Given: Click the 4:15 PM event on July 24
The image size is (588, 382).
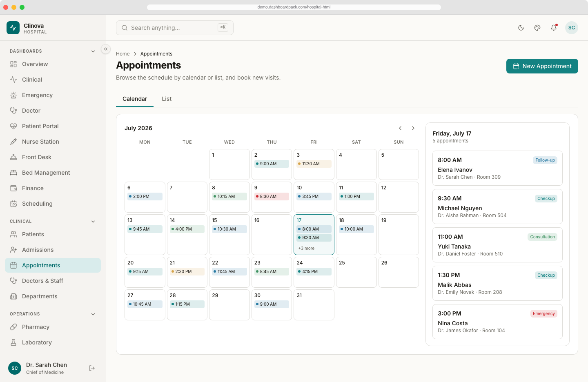Looking at the screenshot, I should [314, 271].
